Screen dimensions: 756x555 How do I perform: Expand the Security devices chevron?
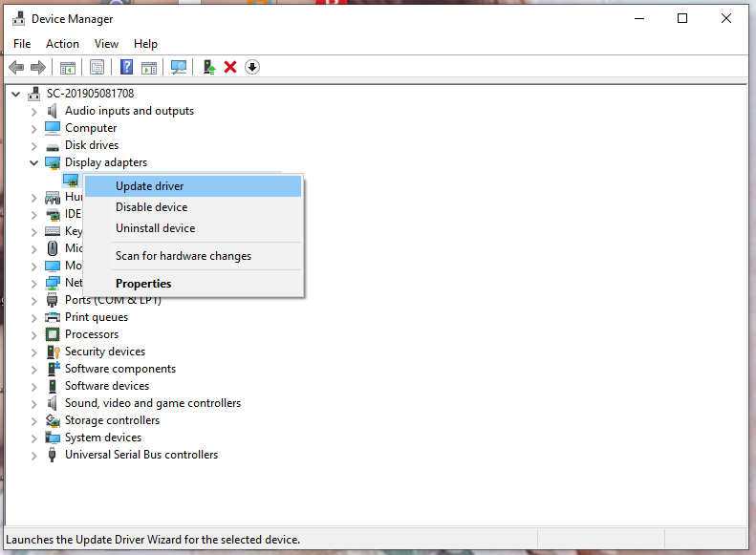click(x=33, y=352)
